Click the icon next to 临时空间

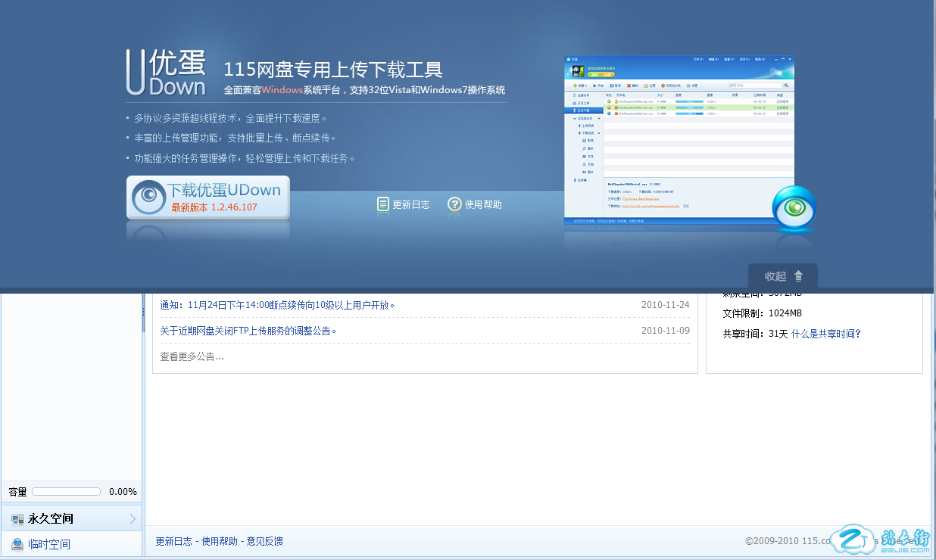point(17,544)
